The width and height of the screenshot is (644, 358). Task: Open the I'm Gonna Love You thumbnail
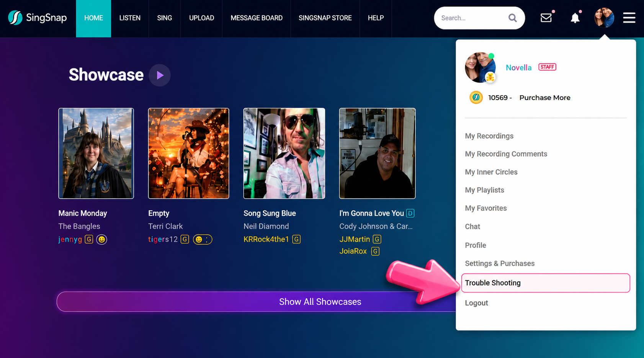coord(377,153)
